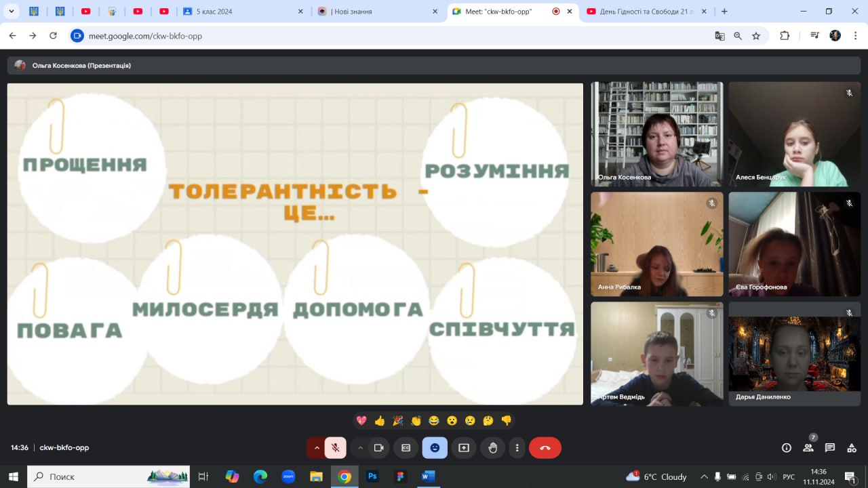Image resolution: width=868 pixels, height=488 pixels.
Task: Open the meeting details info icon
Action: pyautogui.click(x=787, y=448)
